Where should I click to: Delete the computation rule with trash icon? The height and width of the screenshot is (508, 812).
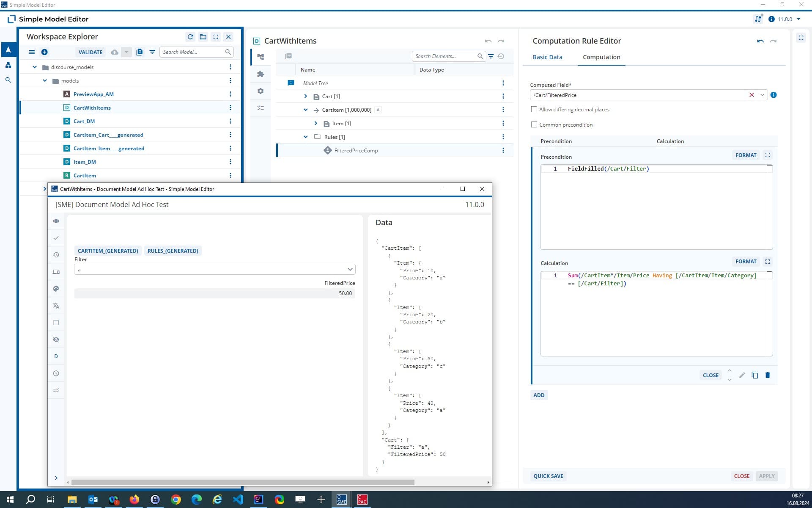point(768,375)
